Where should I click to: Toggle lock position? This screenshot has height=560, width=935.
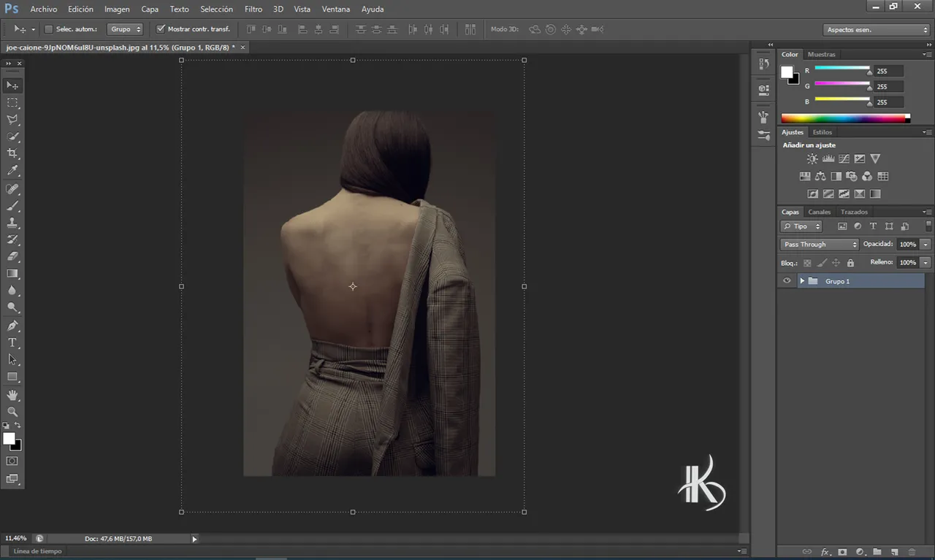pos(836,263)
